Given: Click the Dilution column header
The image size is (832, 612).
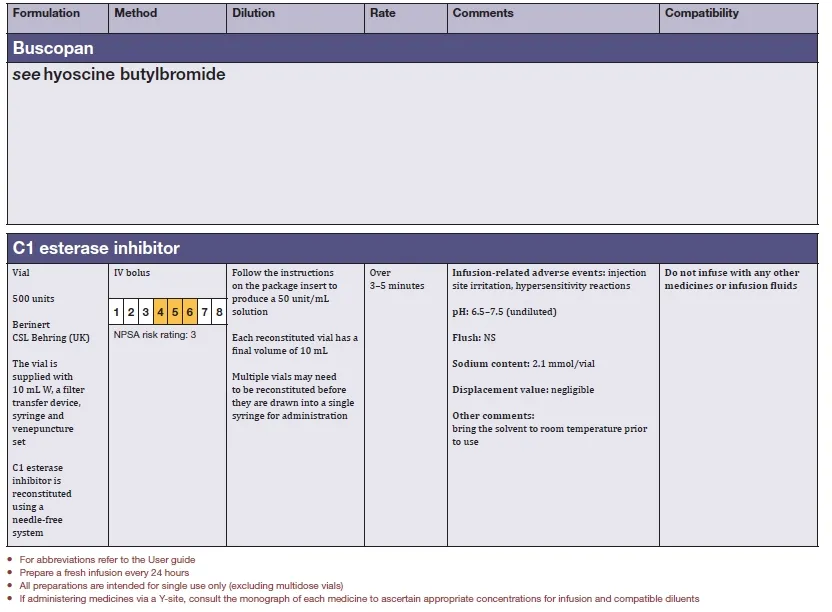Looking at the screenshot, I should click(x=254, y=14).
